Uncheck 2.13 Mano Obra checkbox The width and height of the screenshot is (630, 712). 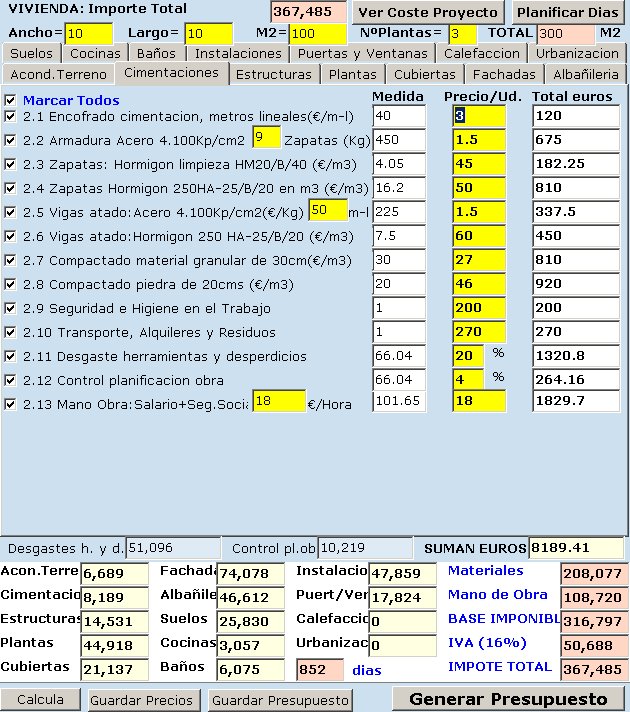[10, 405]
